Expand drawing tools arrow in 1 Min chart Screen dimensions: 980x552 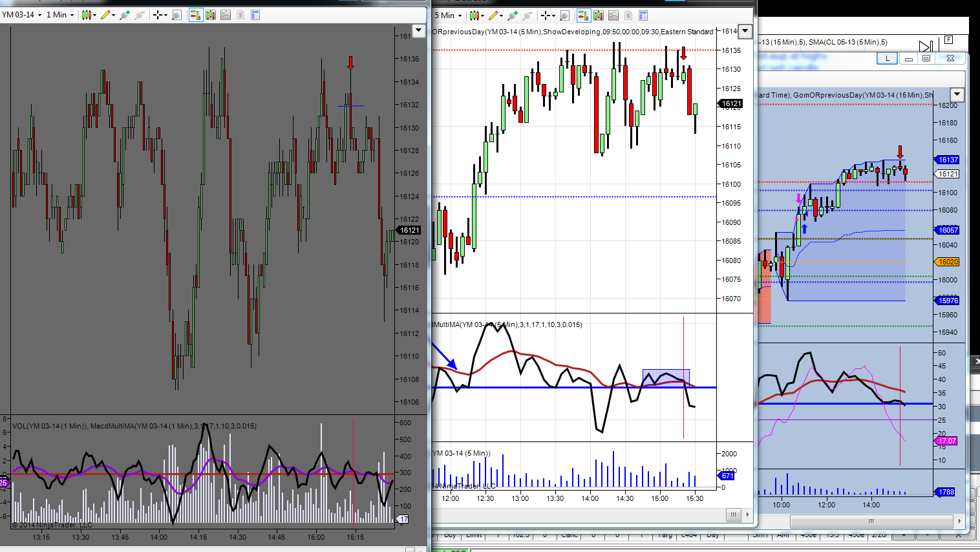113,15
